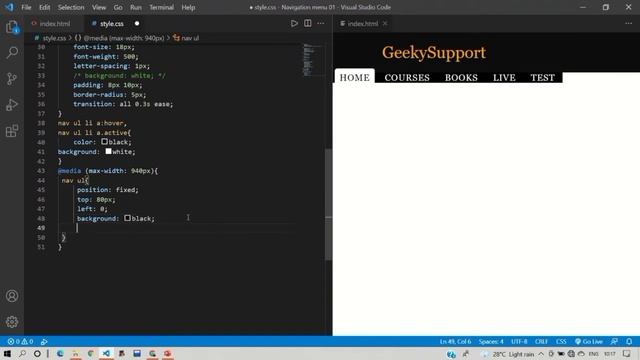Open notifications bell in status bar
Screen dimensions: 640x360
pyautogui.click(x=629, y=341)
